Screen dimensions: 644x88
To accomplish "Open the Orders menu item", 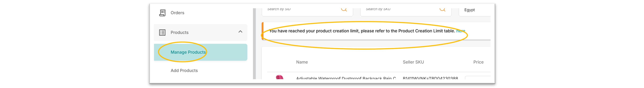I will [177, 13].
